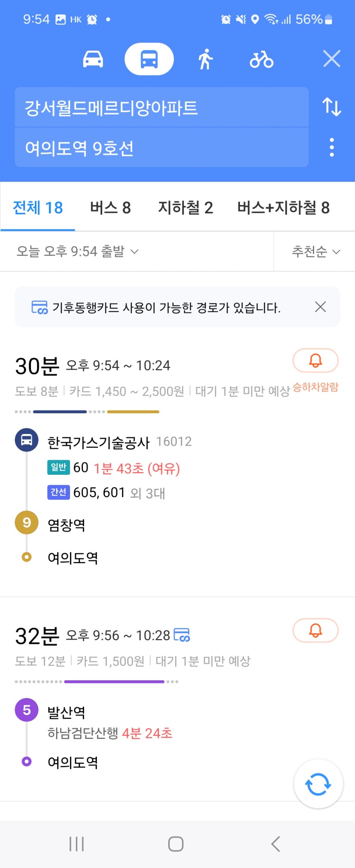
Task: Switch to the 버스 8 tab
Action: click(110, 208)
